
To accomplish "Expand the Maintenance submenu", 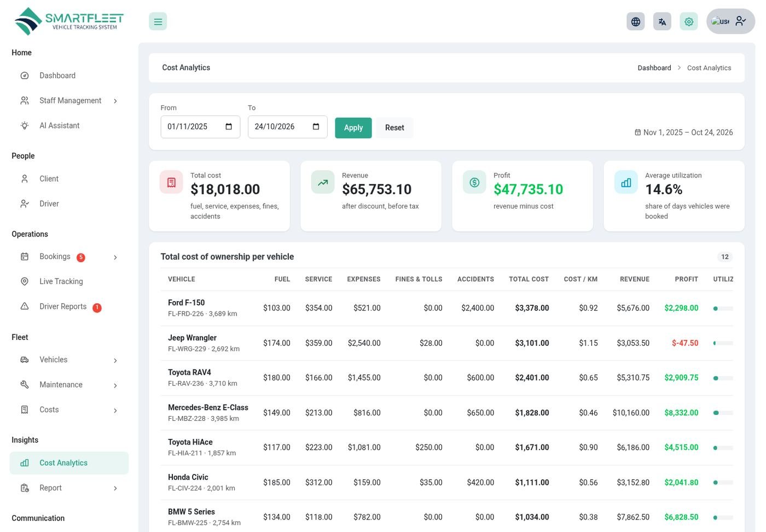I will tap(69, 385).
